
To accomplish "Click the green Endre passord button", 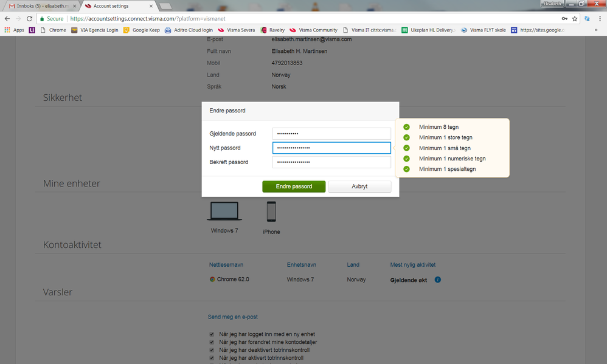I will click(294, 187).
